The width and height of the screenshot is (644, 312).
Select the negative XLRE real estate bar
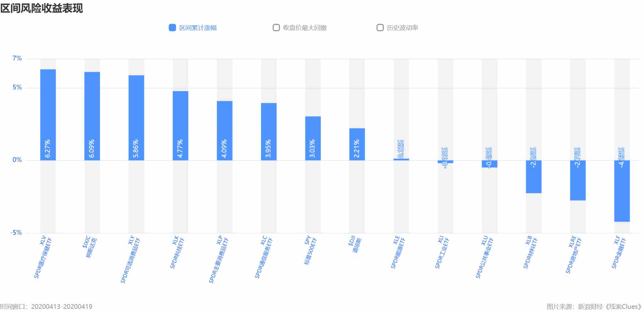pos(578,180)
